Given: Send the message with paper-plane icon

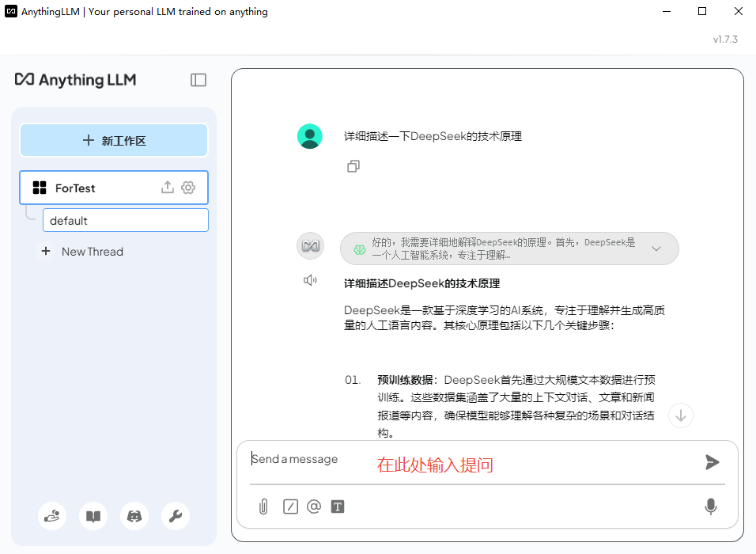Looking at the screenshot, I should click(712, 462).
